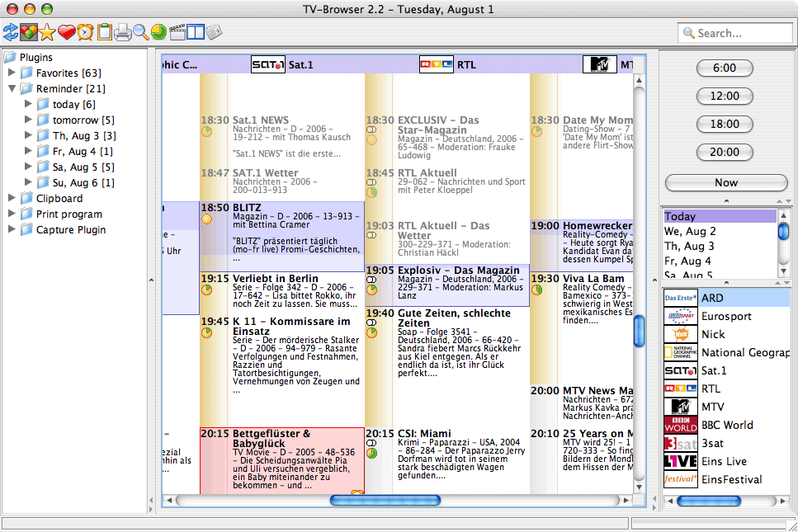Open the 19:00 Homewrecker program on MTV

(x=582, y=246)
